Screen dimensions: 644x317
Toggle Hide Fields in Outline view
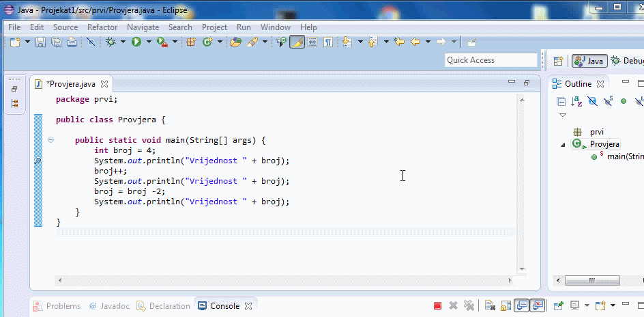[592, 102]
